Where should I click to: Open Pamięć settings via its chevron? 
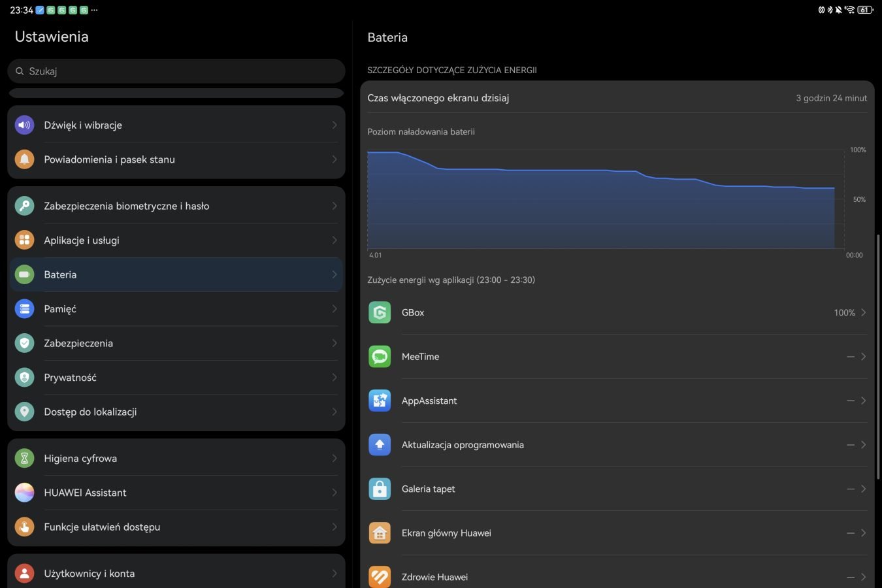click(334, 309)
